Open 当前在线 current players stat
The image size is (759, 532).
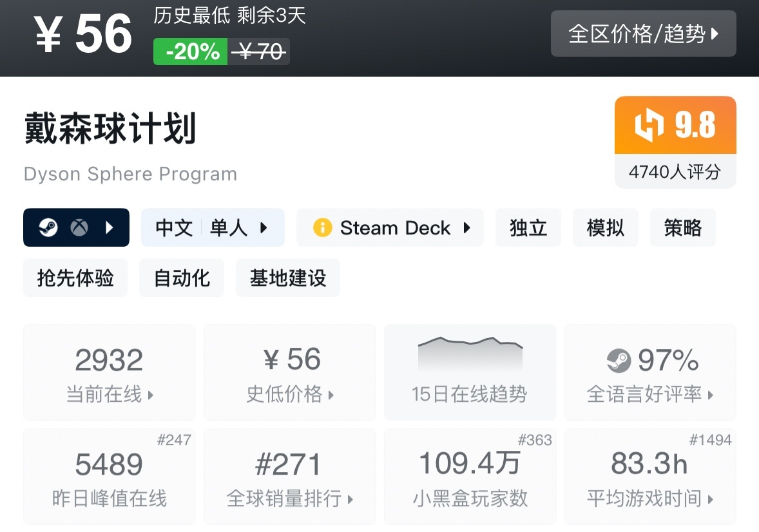[x=109, y=372]
